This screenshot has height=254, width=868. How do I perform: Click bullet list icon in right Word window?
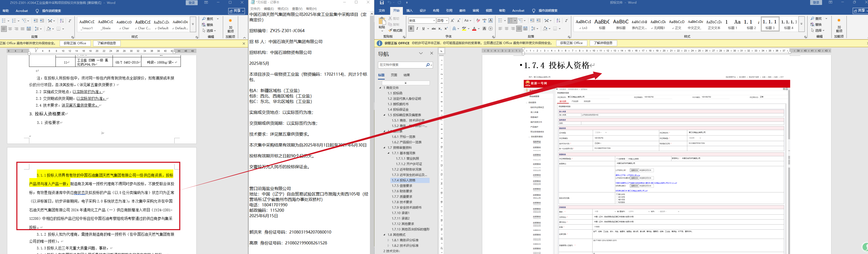500,20
